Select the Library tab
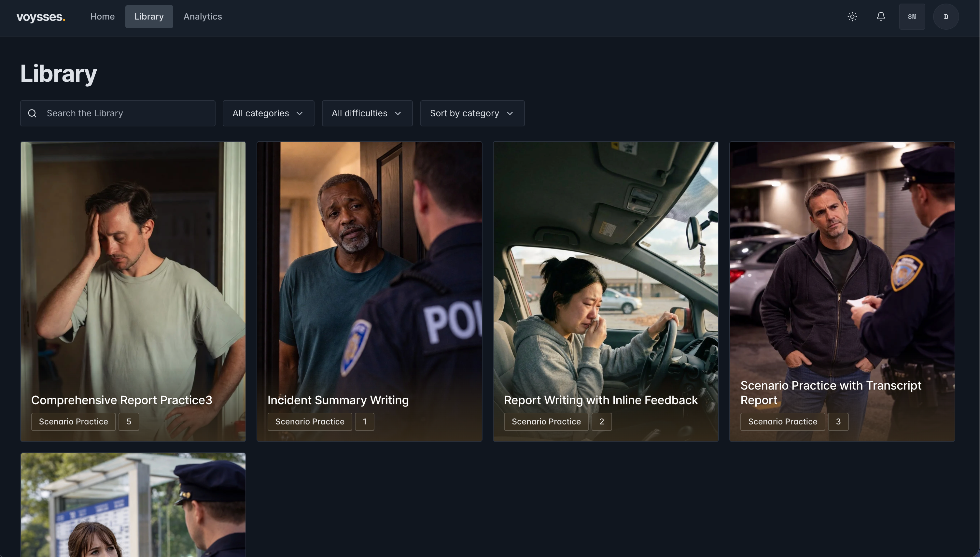Viewport: 980px width, 557px height. pos(149,17)
